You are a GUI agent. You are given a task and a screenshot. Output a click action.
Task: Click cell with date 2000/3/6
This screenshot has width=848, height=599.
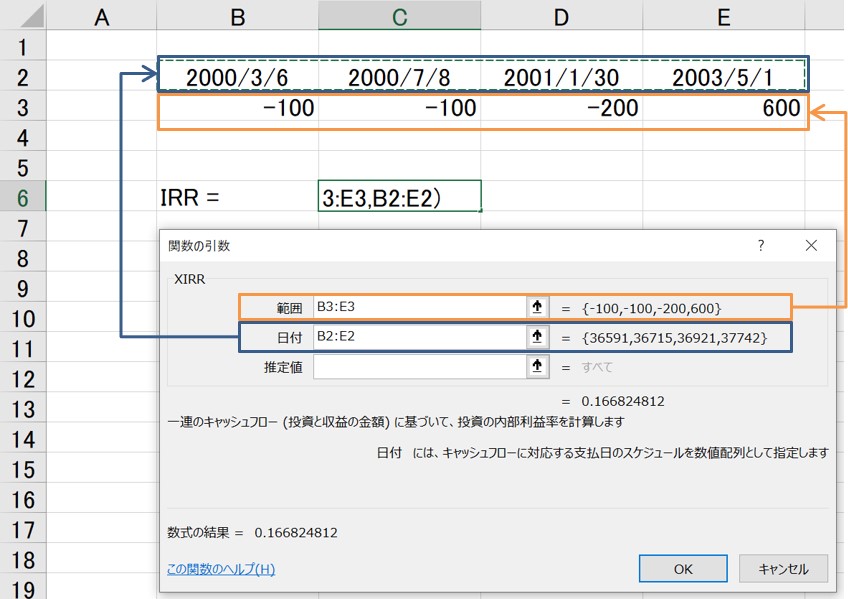pos(237,77)
